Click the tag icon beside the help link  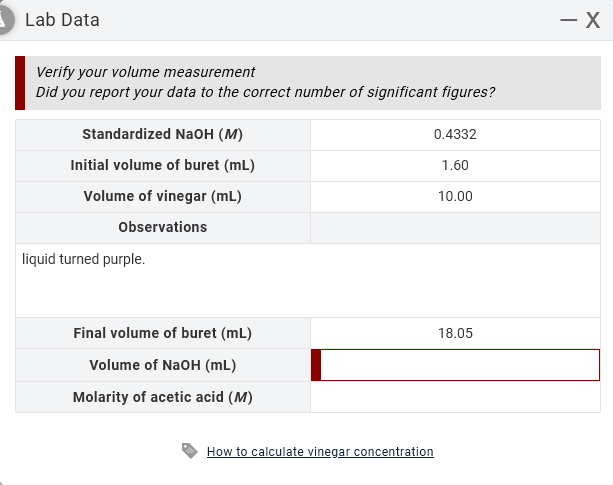[x=190, y=451]
